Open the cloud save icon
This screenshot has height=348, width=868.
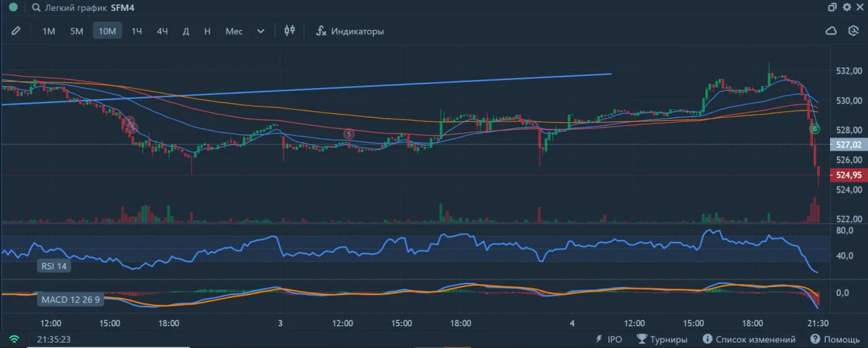tap(831, 31)
